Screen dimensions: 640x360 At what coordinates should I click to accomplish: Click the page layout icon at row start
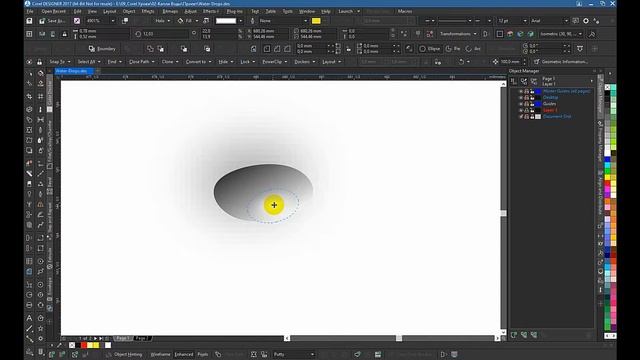pos(29,34)
